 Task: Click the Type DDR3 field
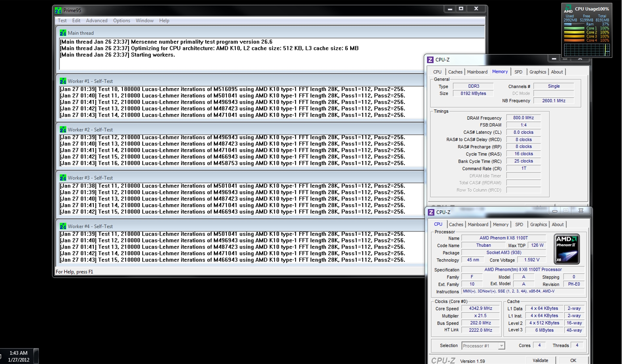473,86
